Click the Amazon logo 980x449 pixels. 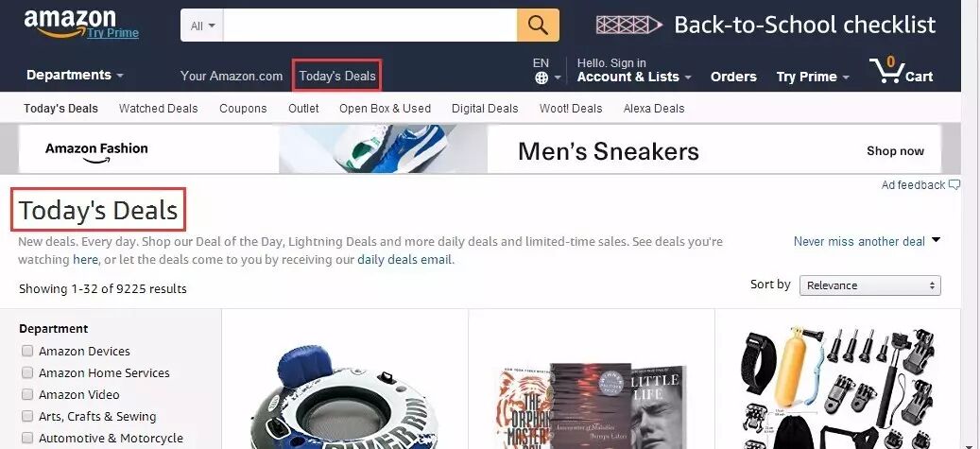[70, 25]
